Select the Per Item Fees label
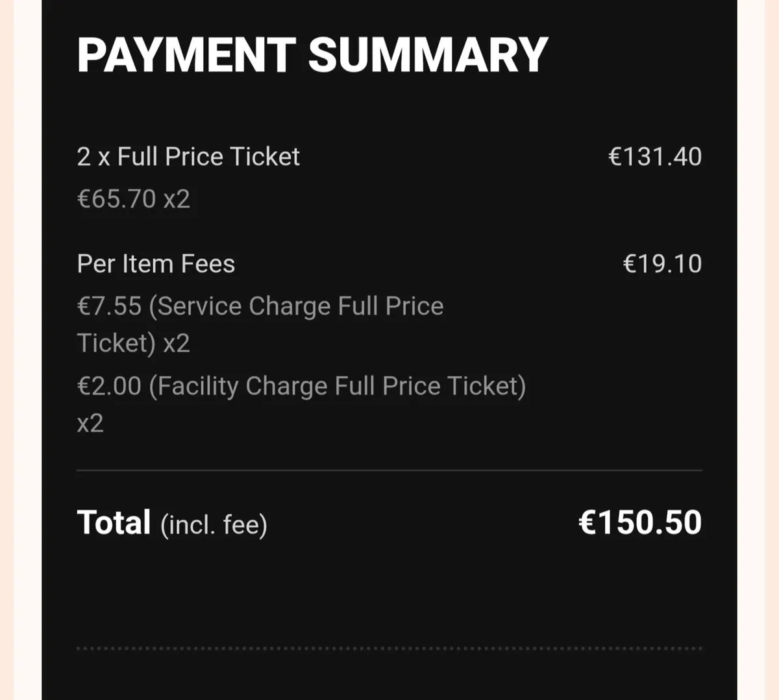Image resolution: width=779 pixels, height=700 pixels. click(x=156, y=264)
